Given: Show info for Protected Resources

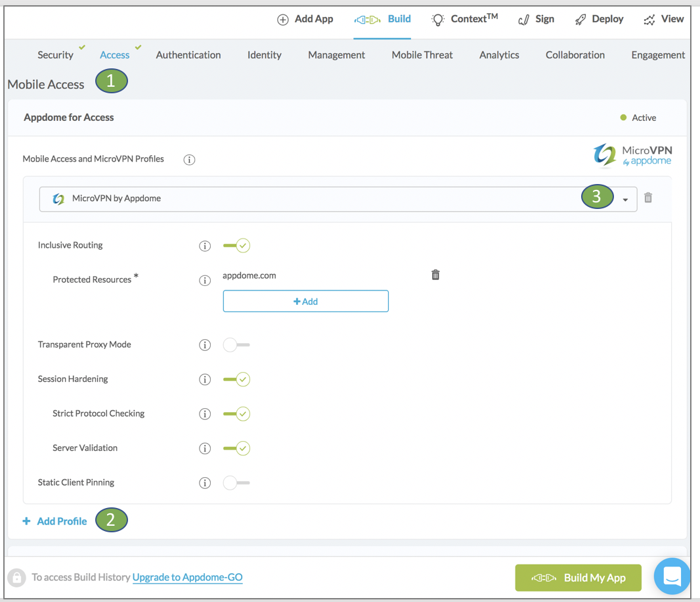Looking at the screenshot, I should (x=205, y=280).
